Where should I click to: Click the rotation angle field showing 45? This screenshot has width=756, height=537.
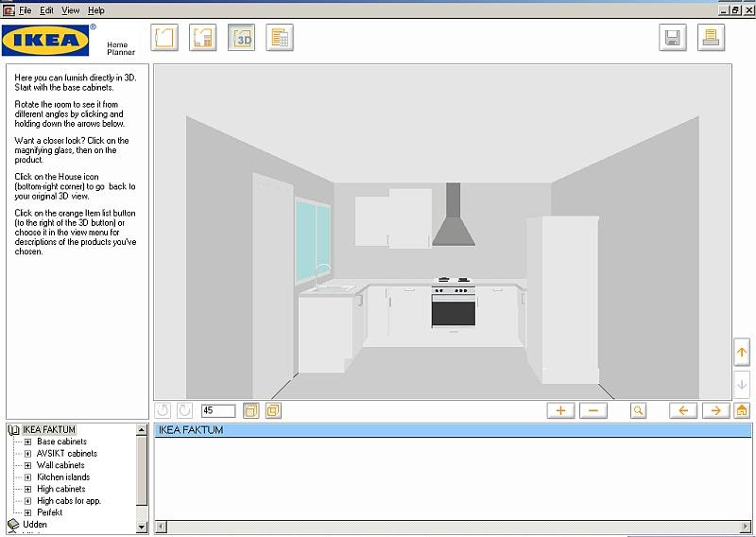coord(218,410)
